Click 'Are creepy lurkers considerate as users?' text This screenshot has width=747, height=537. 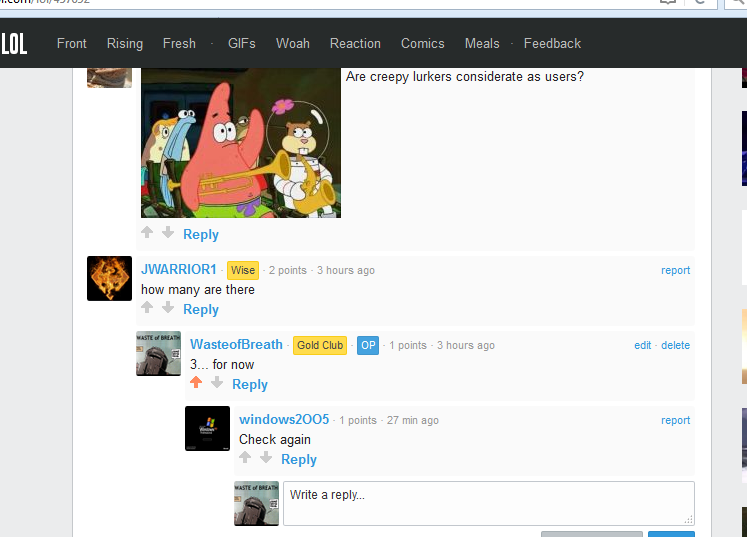click(464, 77)
